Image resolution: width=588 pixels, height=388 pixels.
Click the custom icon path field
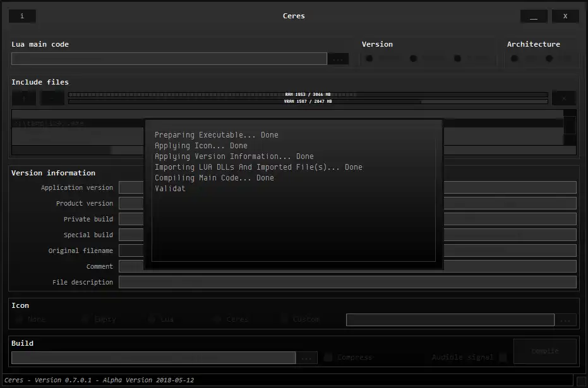pos(450,320)
